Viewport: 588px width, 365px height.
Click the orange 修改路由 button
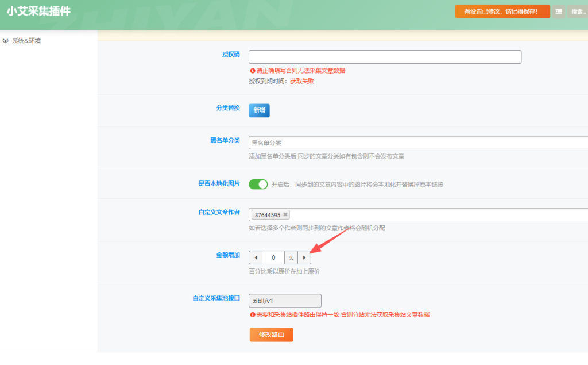[272, 335]
